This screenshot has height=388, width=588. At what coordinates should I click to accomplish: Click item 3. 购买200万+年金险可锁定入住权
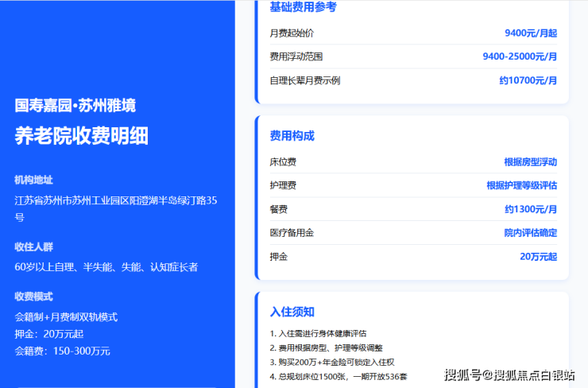click(332, 362)
